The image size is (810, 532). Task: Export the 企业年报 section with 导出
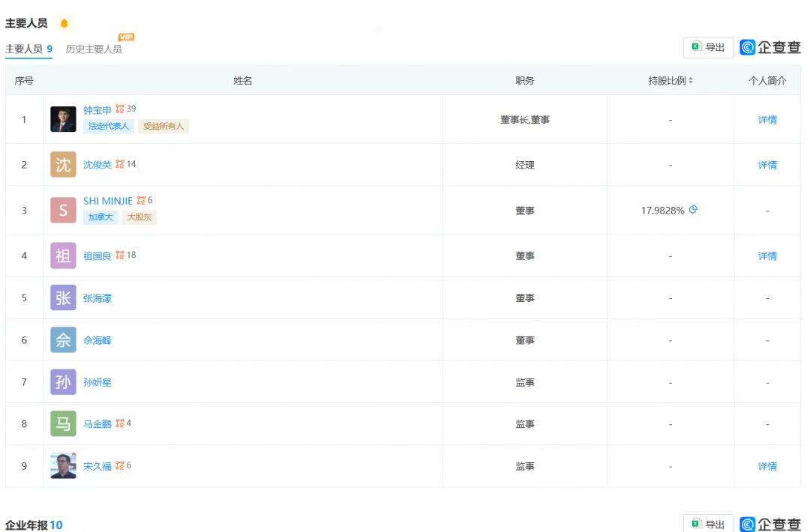(x=708, y=524)
